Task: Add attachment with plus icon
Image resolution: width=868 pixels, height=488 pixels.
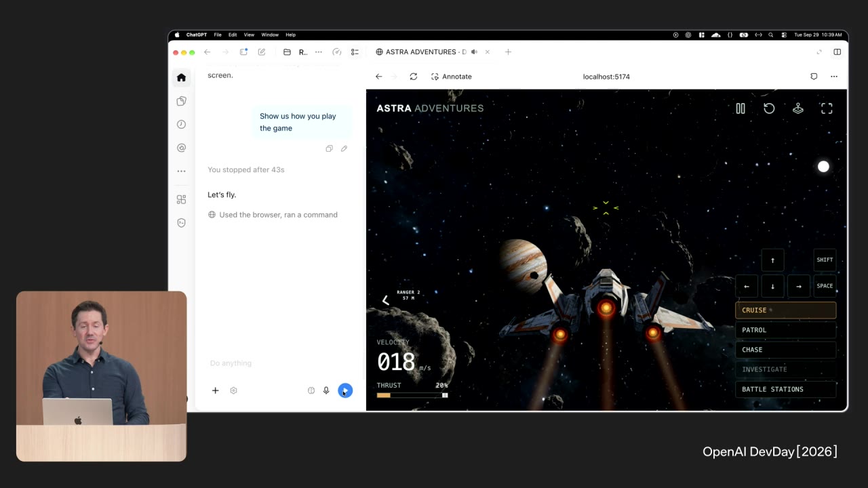Action: pyautogui.click(x=215, y=390)
